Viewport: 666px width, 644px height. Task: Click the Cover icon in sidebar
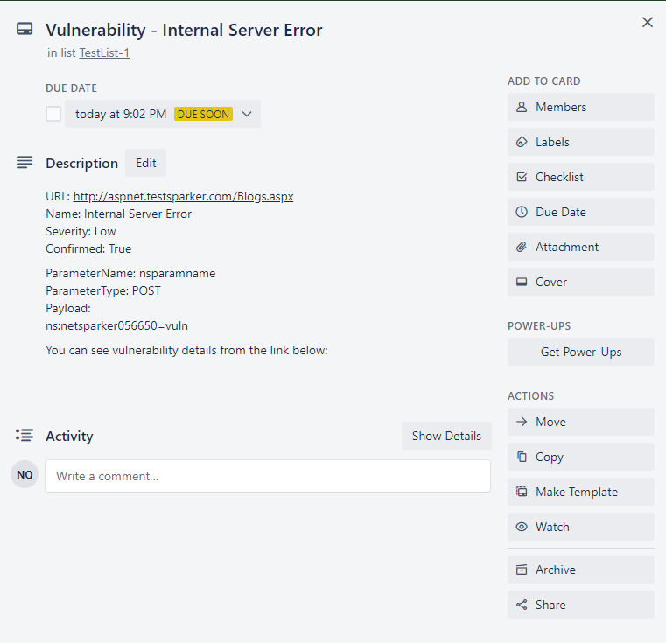[522, 282]
